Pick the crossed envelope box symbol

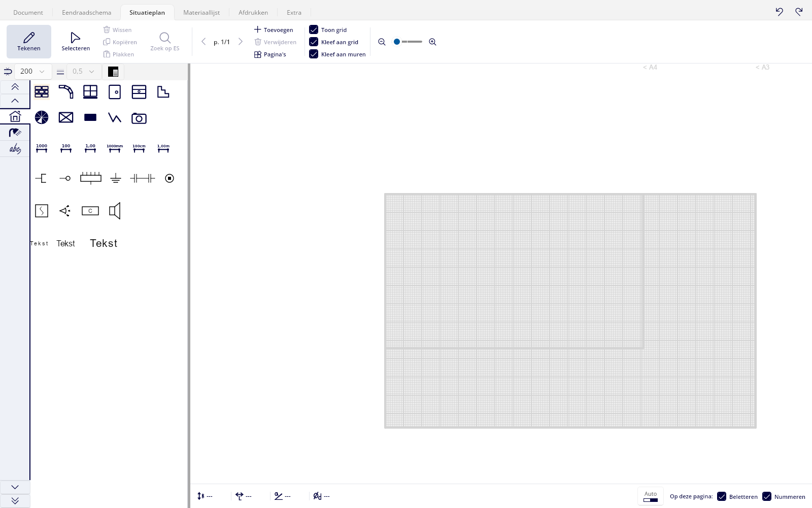pyautogui.click(x=66, y=117)
